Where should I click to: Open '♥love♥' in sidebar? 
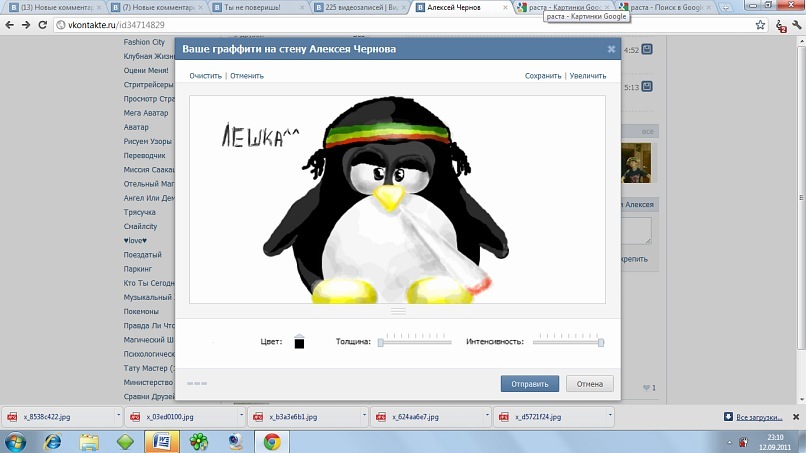(135, 241)
